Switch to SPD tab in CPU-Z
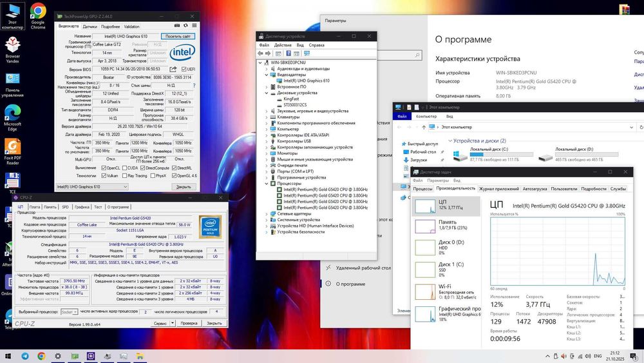The height and width of the screenshot is (363, 644). (65, 207)
